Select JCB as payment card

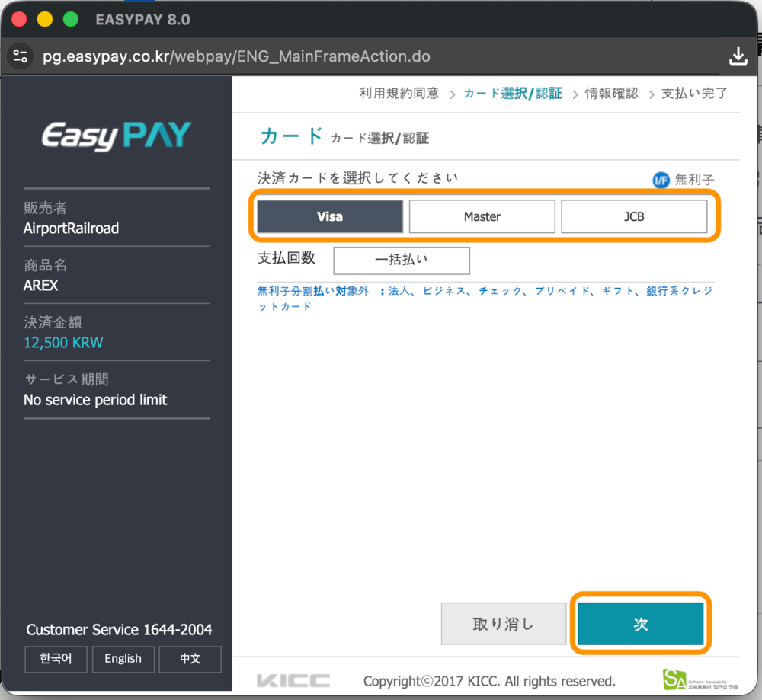pos(634,216)
